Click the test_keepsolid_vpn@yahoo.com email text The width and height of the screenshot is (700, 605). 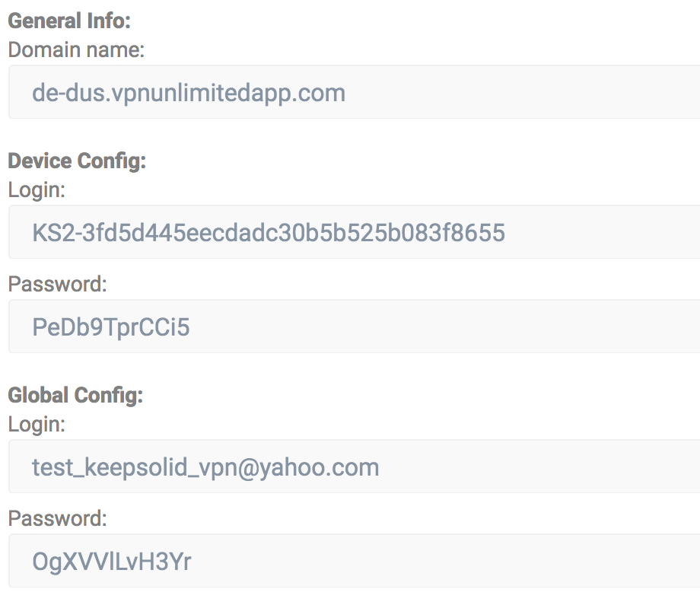tap(205, 468)
